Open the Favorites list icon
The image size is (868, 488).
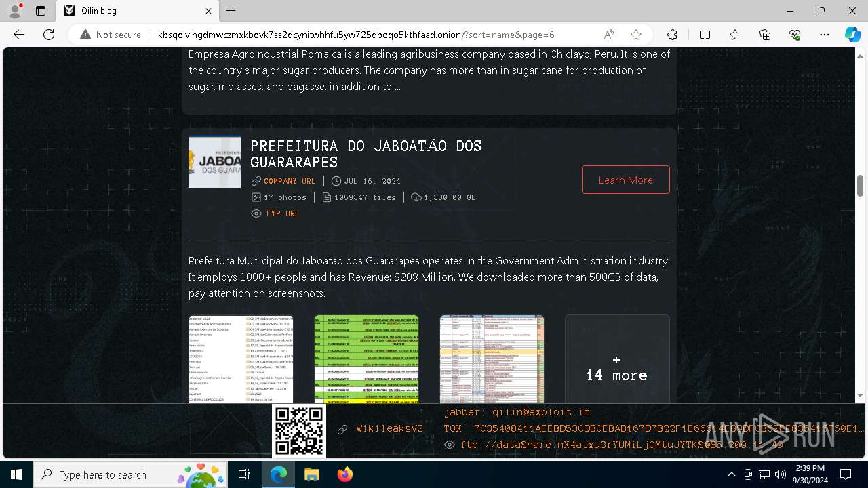click(x=735, y=35)
